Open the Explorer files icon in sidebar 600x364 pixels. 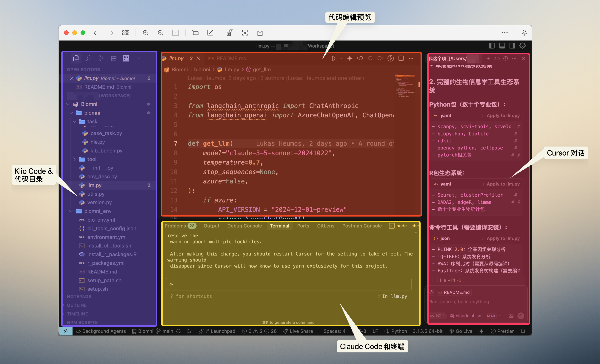click(x=76, y=58)
